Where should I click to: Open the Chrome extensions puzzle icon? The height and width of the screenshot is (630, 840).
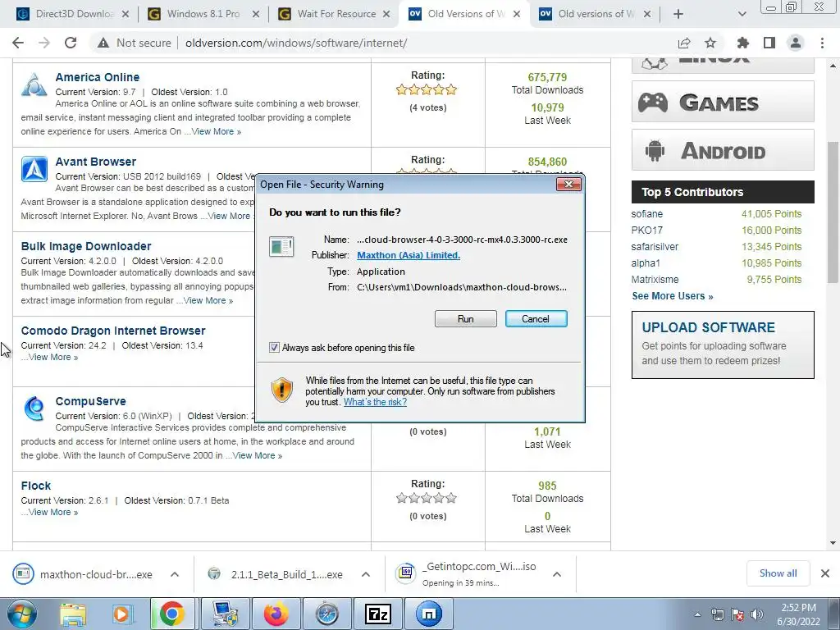[743, 43]
